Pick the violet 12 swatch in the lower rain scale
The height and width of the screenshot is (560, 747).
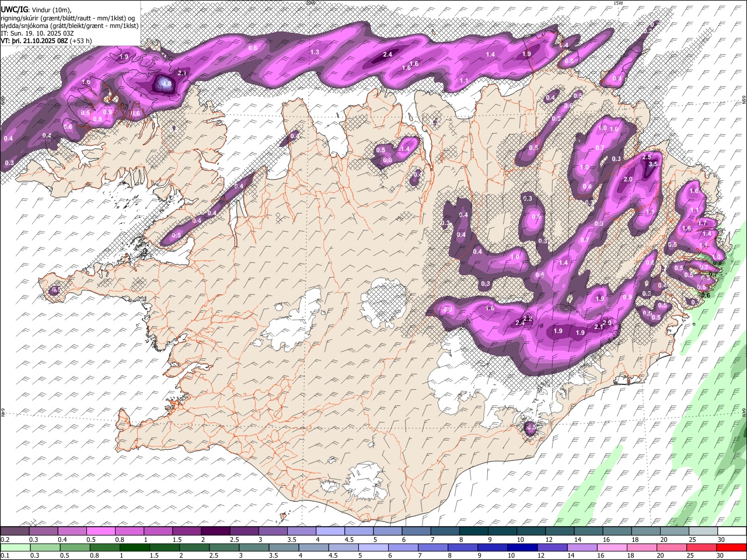(x=552, y=547)
